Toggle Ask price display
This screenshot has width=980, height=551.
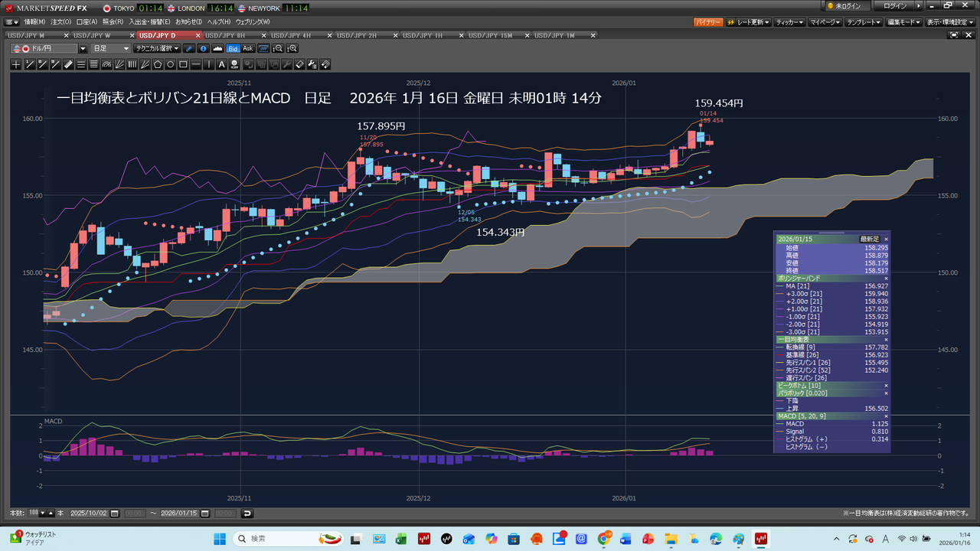click(x=248, y=48)
